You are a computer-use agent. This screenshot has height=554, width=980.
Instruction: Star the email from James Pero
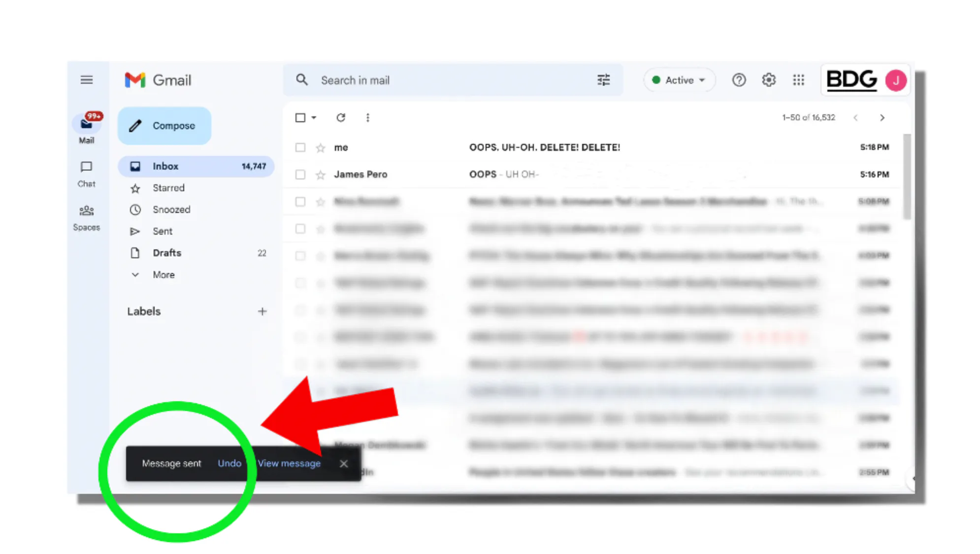pyautogui.click(x=321, y=175)
